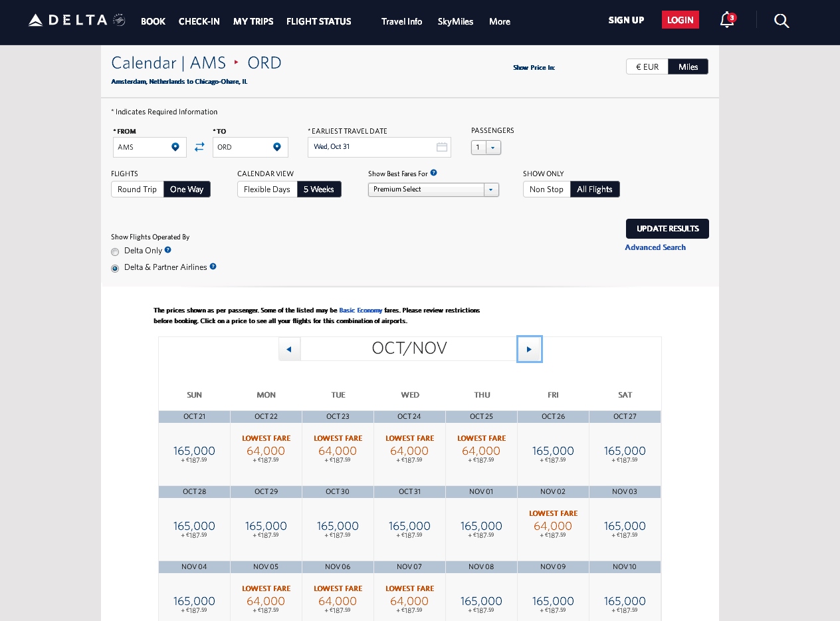Switch price display to Miles
This screenshot has height=621, width=840.
coord(688,66)
